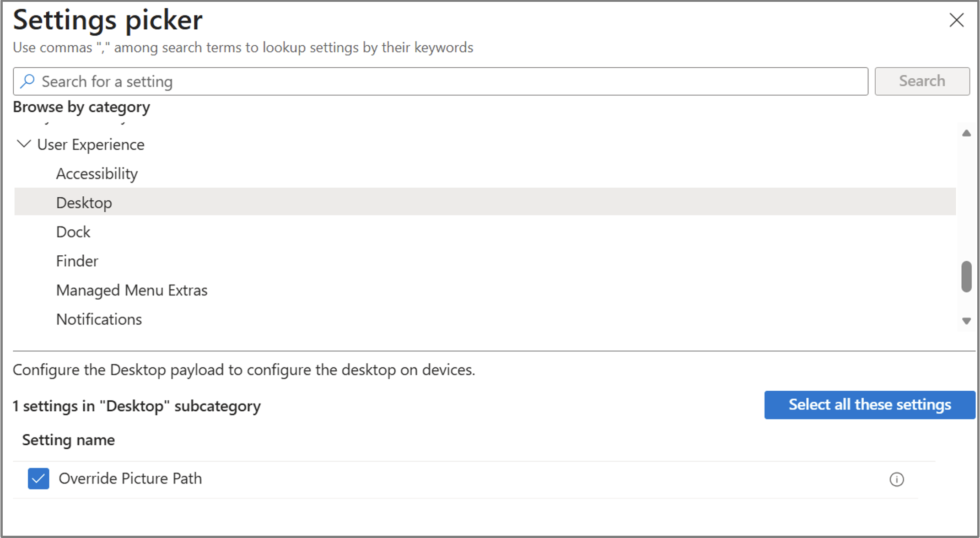Click Select all these settings button
The height and width of the screenshot is (538, 980).
pos(869,405)
